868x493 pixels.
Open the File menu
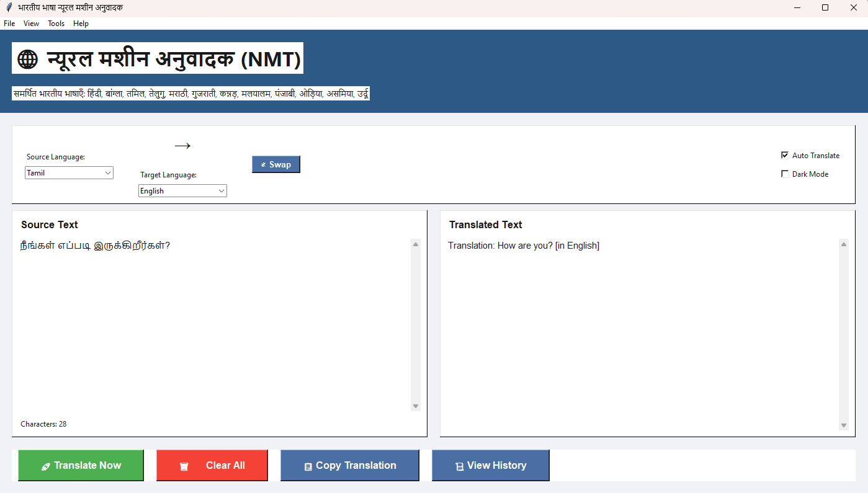click(9, 24)
